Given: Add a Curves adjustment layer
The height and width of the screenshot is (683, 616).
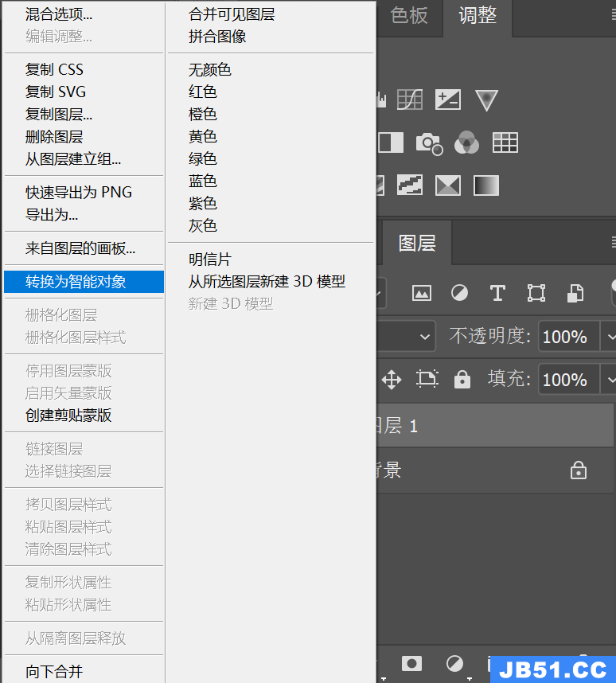Looking at the screenshot, I should [x=409, y=100].
